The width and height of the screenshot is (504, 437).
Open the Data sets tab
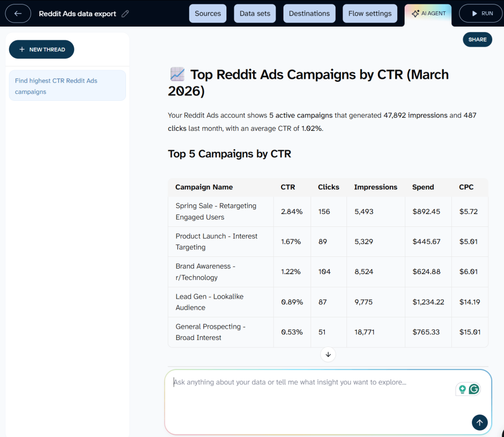[254, 13]
